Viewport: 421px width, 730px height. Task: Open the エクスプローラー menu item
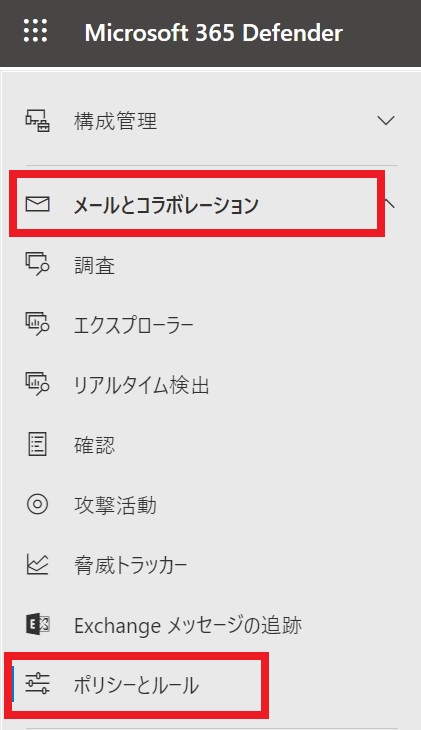[134, 325]
